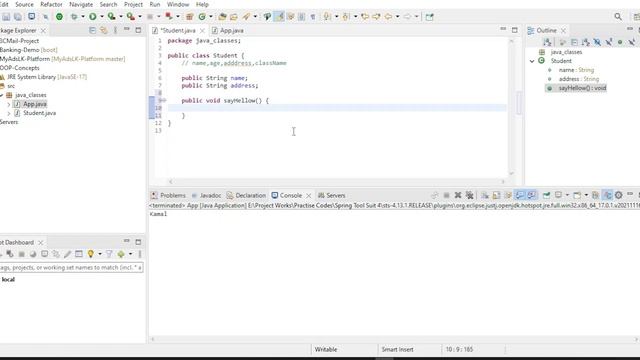The image size is (640, 360).
Task: Click the green Run button icon
Action: [93, 17]
